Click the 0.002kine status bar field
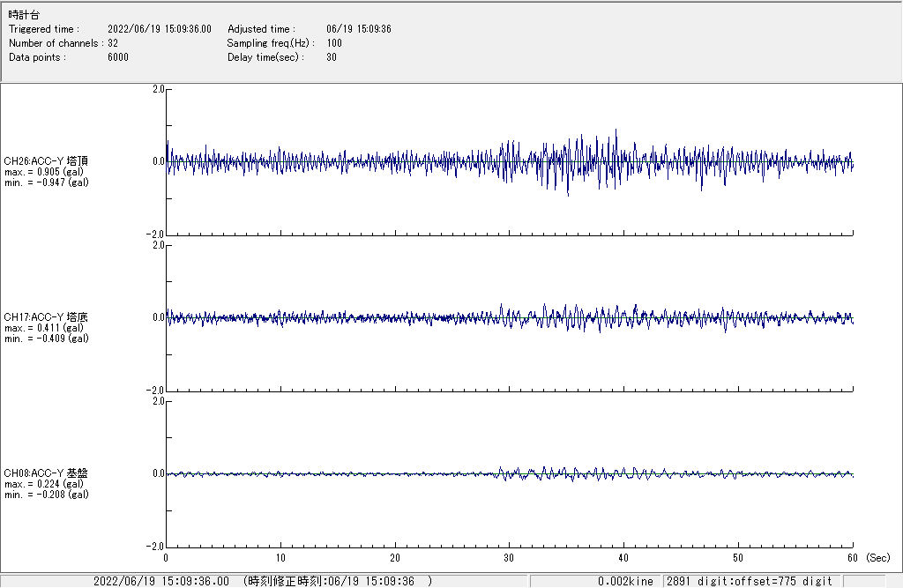The width and height of the screenshot is (903, 588). pyautogui.click(x=625, y=581)
